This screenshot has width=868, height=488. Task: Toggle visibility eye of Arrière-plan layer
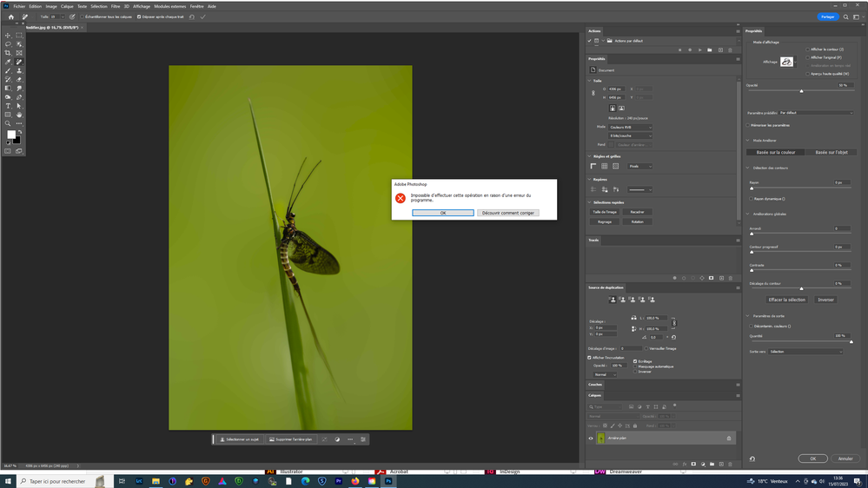click(x=591, y=439)
